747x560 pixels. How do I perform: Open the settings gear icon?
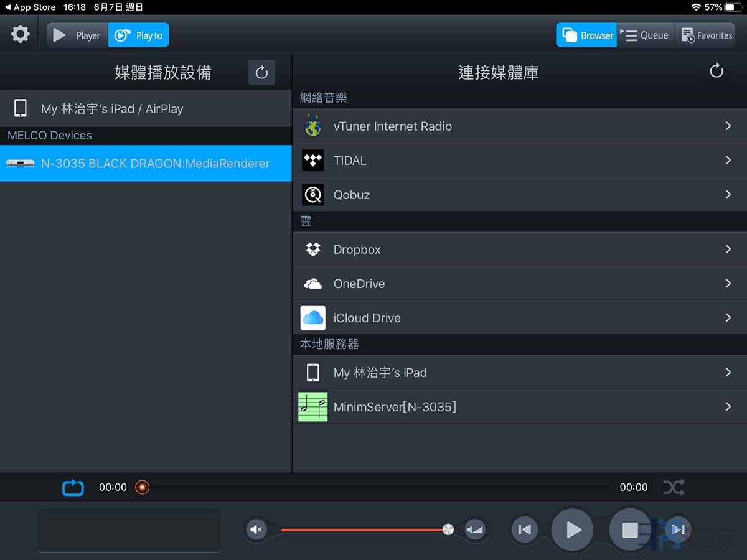point(21,34)
